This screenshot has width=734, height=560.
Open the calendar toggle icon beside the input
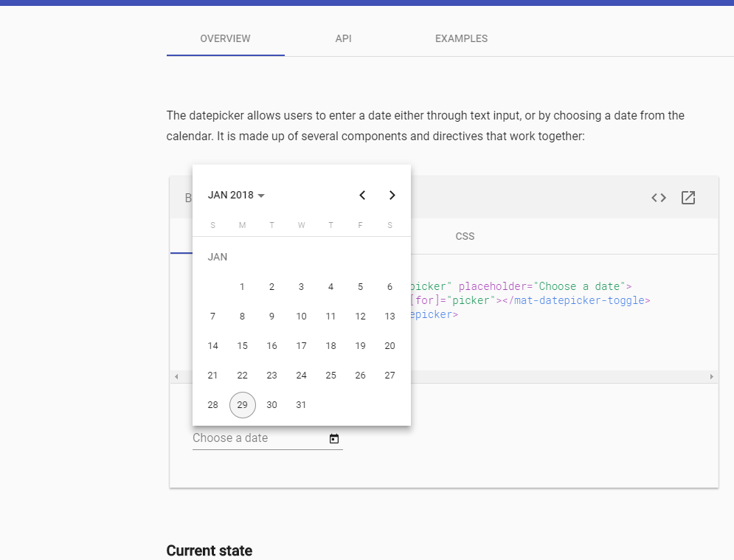coord(334,438)
